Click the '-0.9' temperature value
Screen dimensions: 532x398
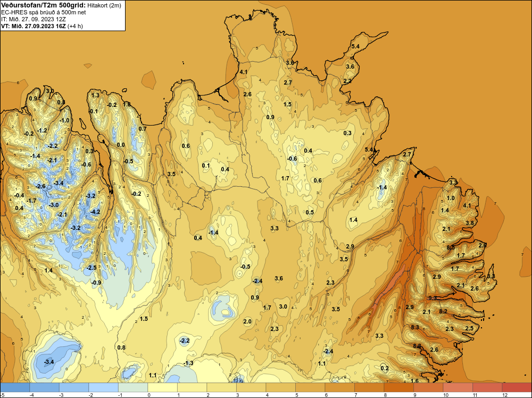[x=96, y=283]
